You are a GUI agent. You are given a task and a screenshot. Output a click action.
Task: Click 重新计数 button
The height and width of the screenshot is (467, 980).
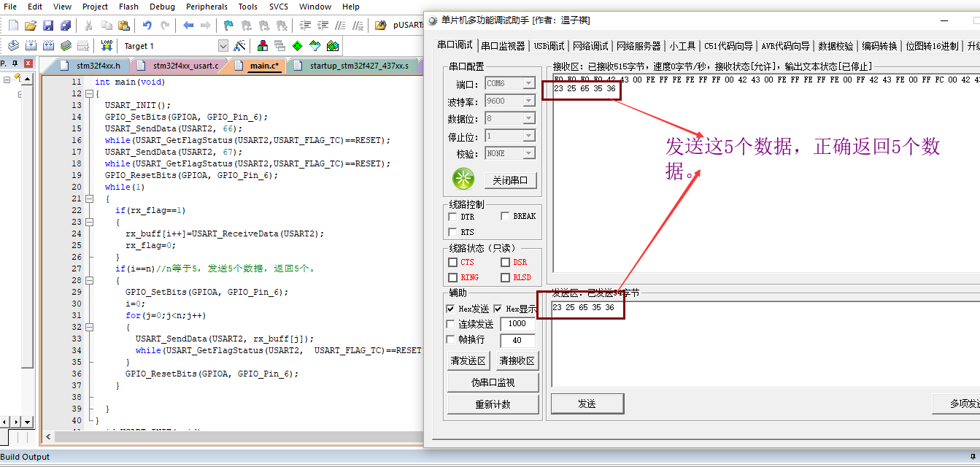(493, 404)
